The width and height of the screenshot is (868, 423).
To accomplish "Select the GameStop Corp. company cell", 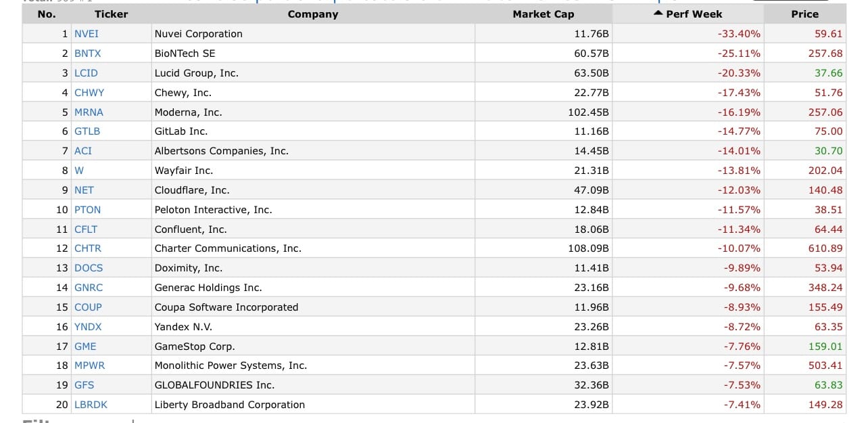I will pyautogui.click(x=313, y=347).
